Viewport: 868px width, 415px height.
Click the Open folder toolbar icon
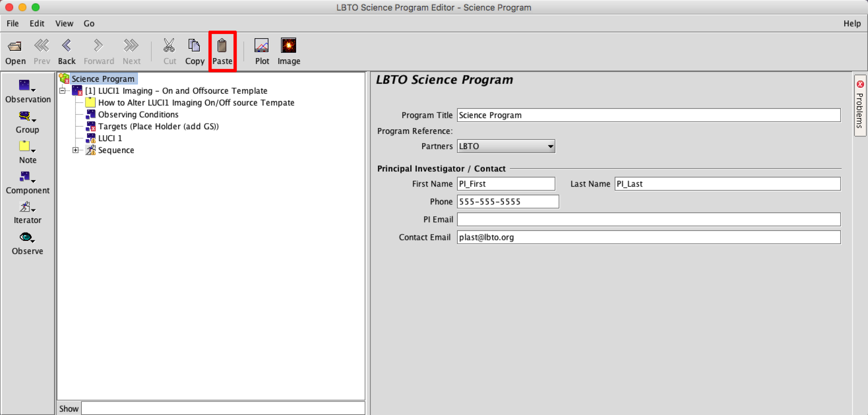tap(15, 46)
